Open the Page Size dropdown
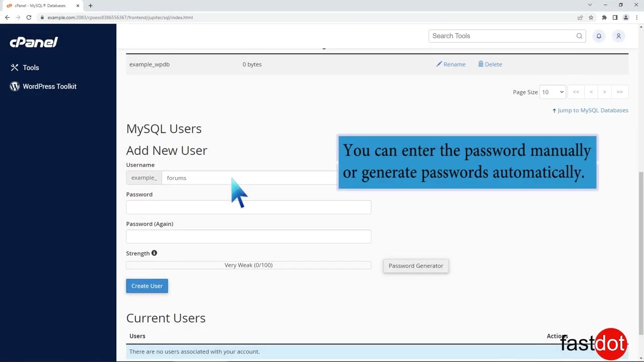This screenshot has width=644, height=362. [552, 92]
